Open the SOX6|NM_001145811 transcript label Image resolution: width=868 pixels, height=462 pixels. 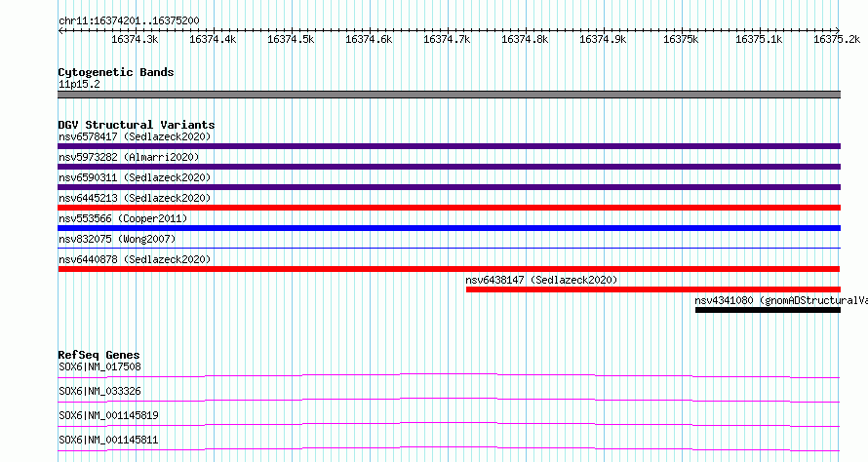coord(108,440)
